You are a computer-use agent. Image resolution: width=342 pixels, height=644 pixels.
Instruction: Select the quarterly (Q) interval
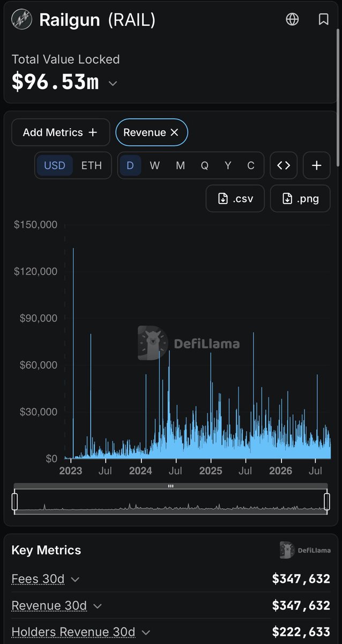tap(205, 165)
